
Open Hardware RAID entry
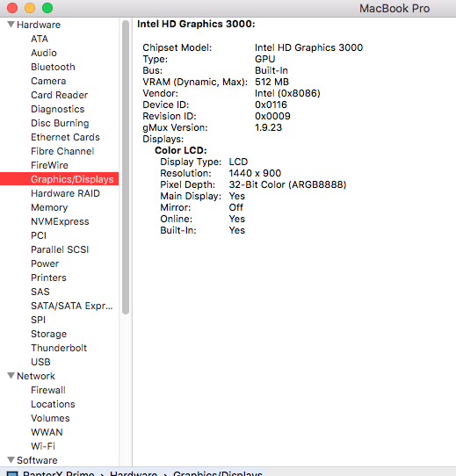coord(65,193)
